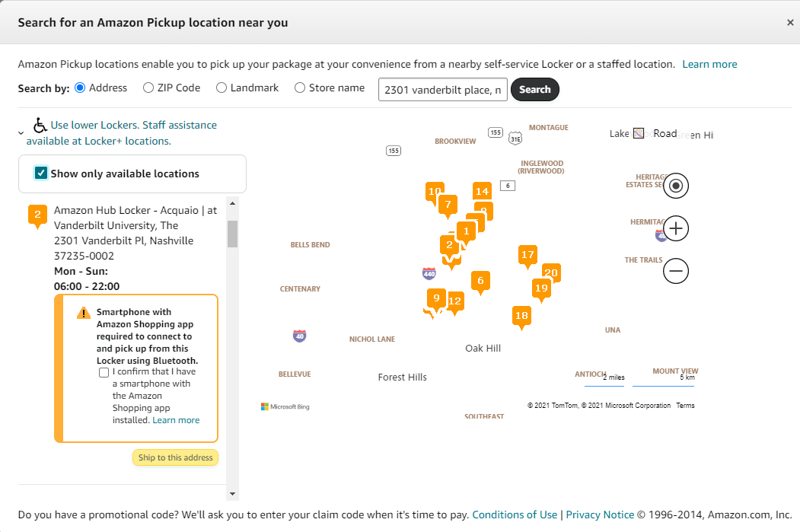Zoom out on the map

point(676,271)
